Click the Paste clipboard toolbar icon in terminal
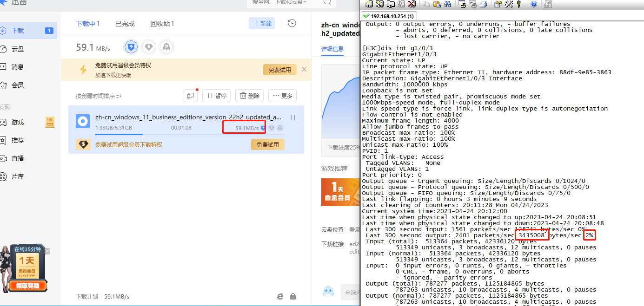 (437, 4)
